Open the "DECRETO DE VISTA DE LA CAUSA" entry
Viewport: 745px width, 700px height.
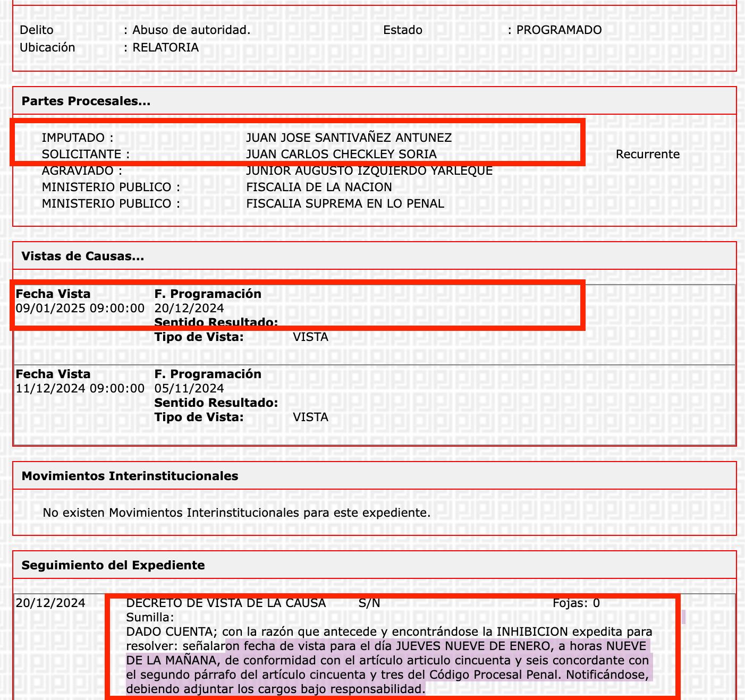(226, 603)
